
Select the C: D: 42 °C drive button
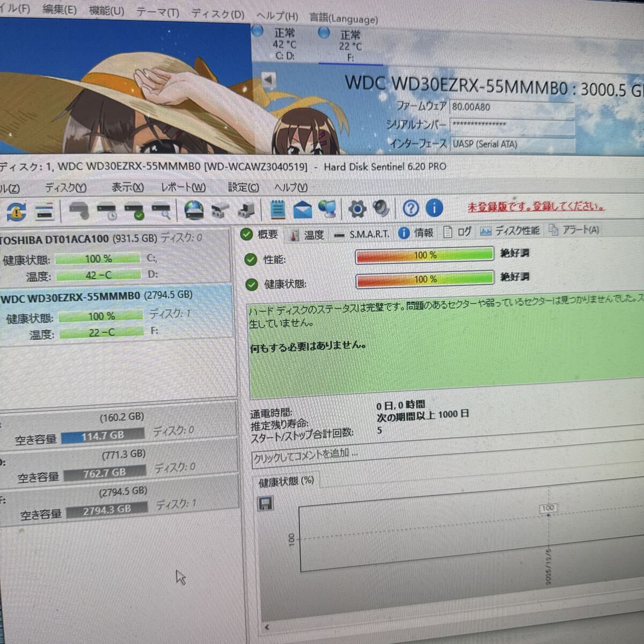point(284,43)
